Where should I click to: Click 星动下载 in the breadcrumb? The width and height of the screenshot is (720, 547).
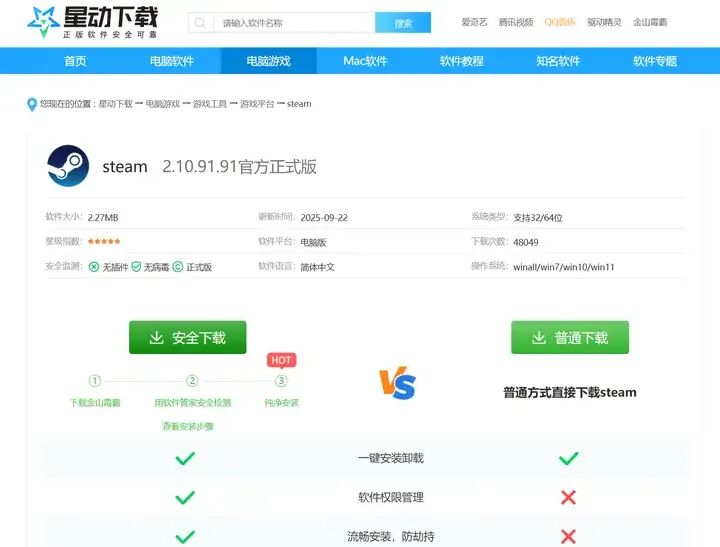(x=115, y=104)
